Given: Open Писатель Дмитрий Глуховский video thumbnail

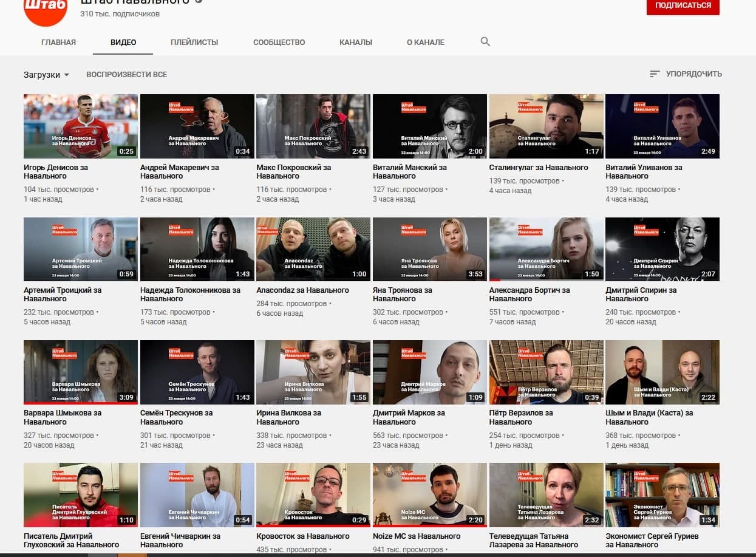Looking at the screenshot, I should pyautogui.click(x=81, y=495).
